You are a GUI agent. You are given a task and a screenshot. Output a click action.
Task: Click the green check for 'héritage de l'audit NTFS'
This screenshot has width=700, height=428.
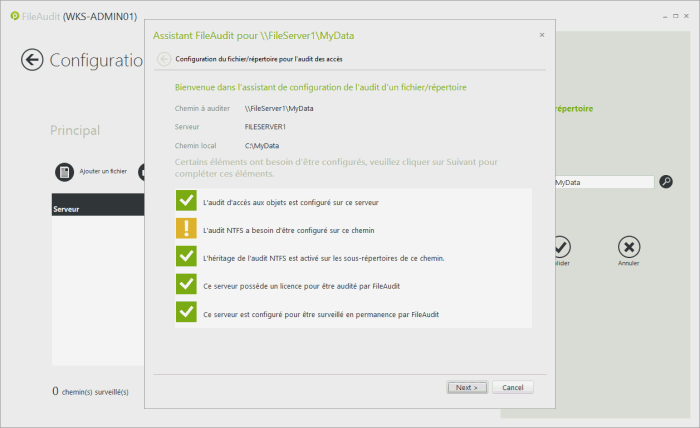click(x=186, y=256)
